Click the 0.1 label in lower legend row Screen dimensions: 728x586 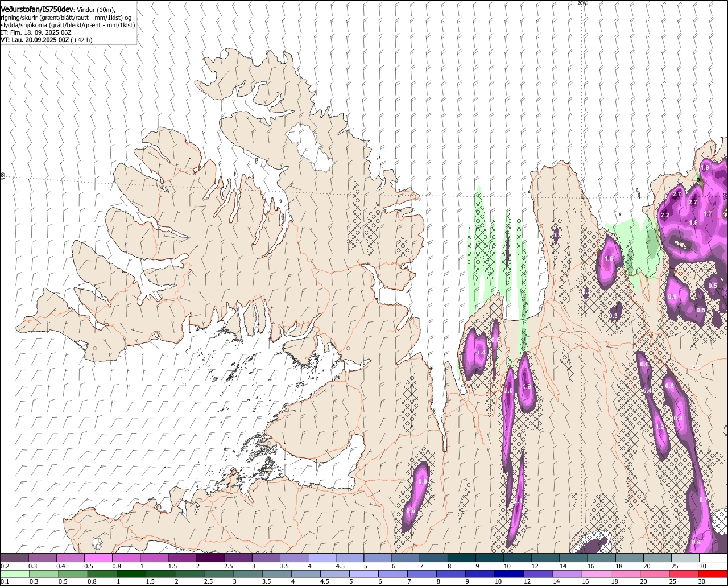click(x=5, y=582)
